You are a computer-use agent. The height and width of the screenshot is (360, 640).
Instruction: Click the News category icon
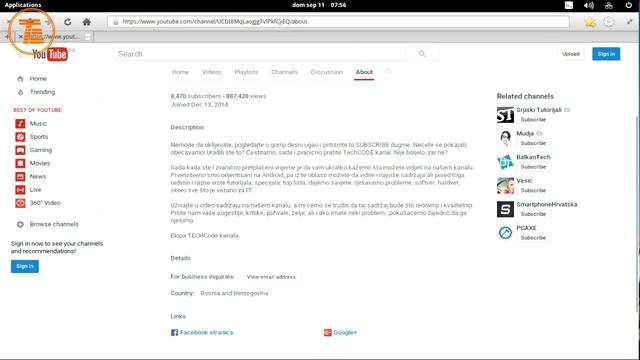tap(20, 177)
